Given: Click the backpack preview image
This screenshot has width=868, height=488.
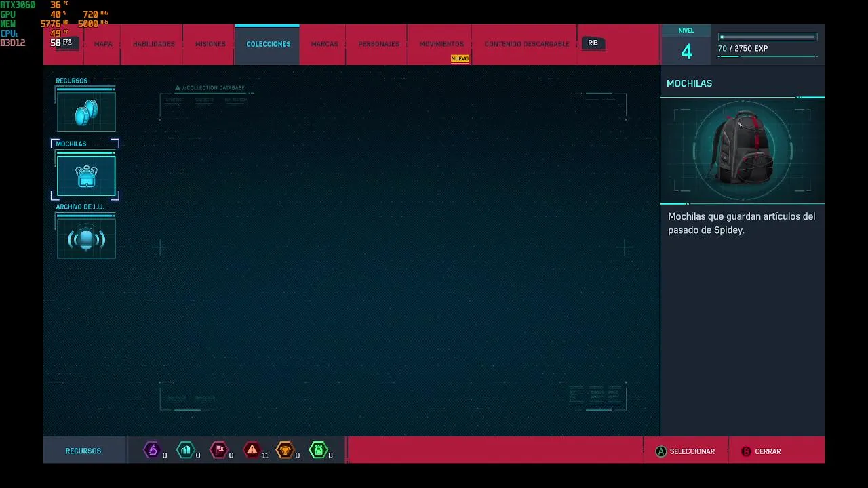Looking at the screenshot, I should click(743, 150).
